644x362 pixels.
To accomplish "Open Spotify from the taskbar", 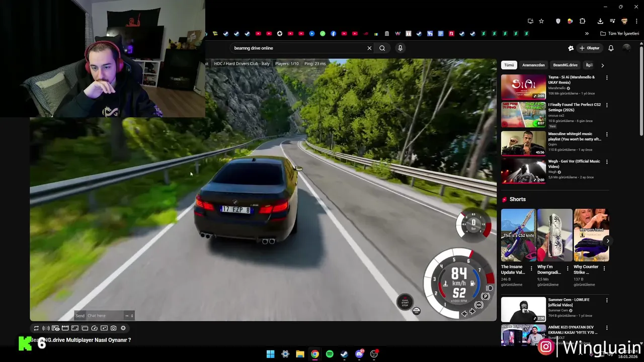I will coord(330,354).
